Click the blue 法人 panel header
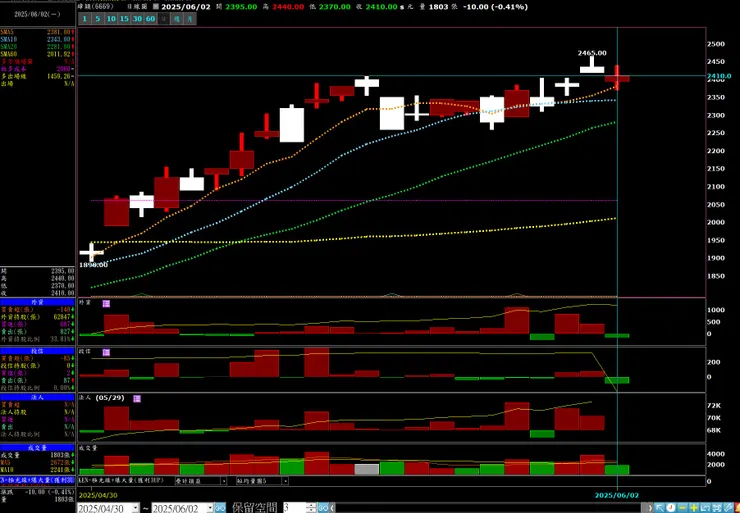 click(x=37, y=397)
